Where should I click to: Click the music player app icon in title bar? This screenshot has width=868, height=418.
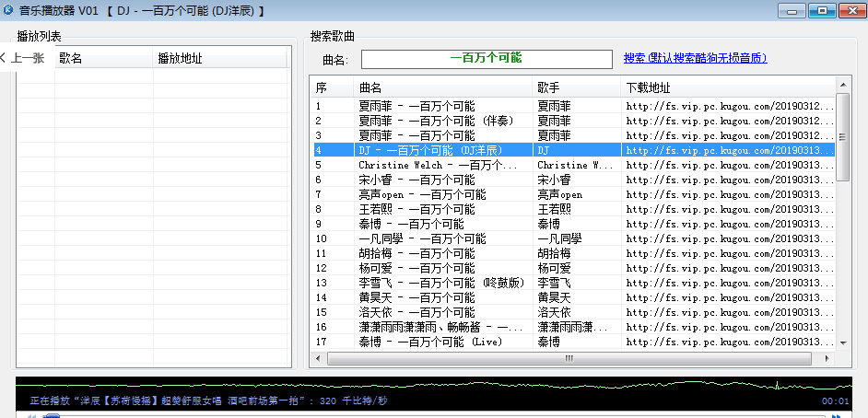(8, 10)
